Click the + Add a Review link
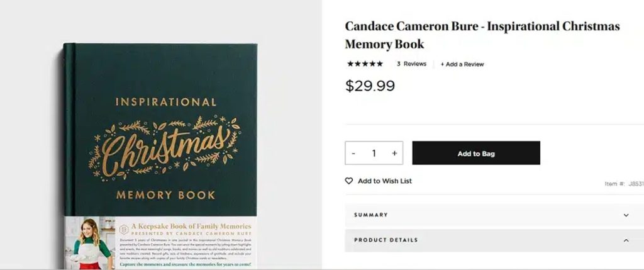 462,64
